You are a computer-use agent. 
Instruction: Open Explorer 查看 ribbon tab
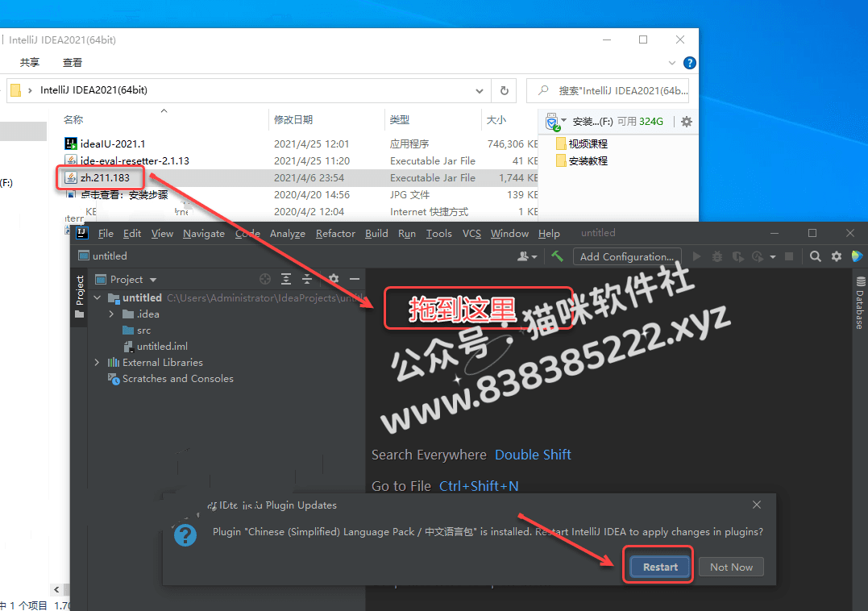(x=73, y=63)
